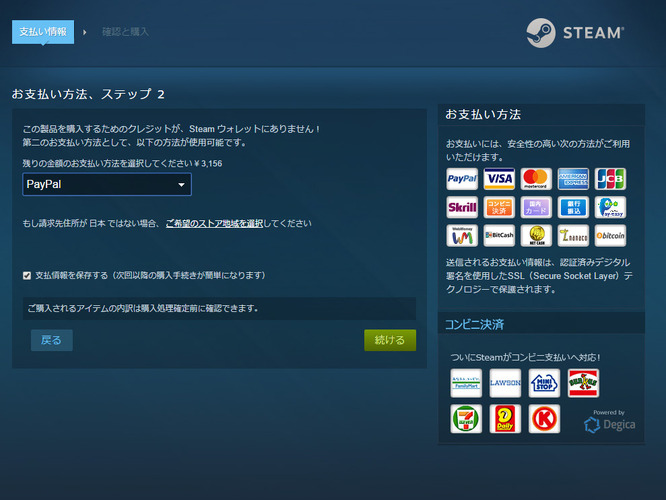Select the 確認と購入 step tab
Image resolution: width=666 pixels, height=500 pixels.
pos(125,32)
